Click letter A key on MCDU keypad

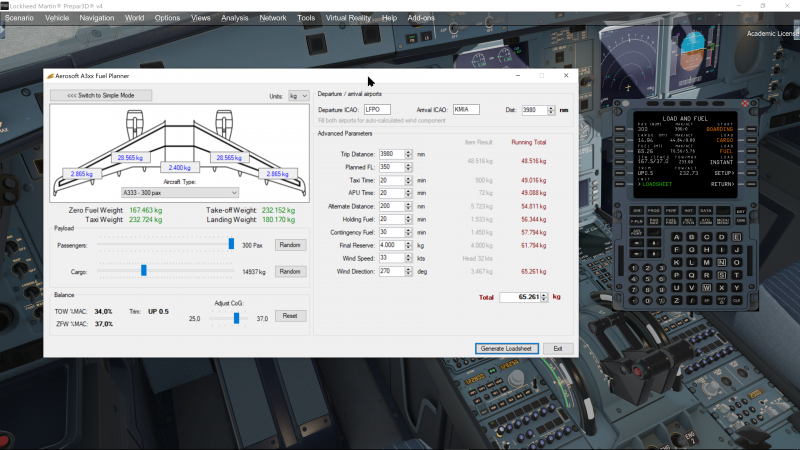coord(677,237)
